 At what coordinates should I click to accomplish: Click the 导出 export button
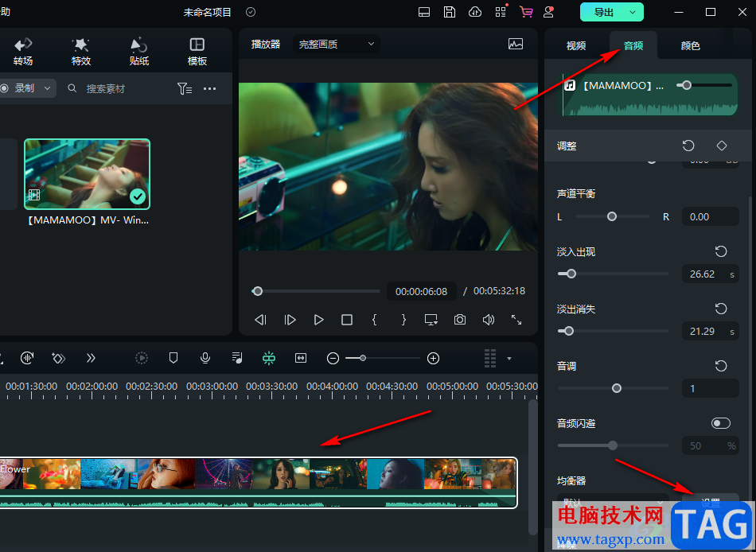coord(604,13)
